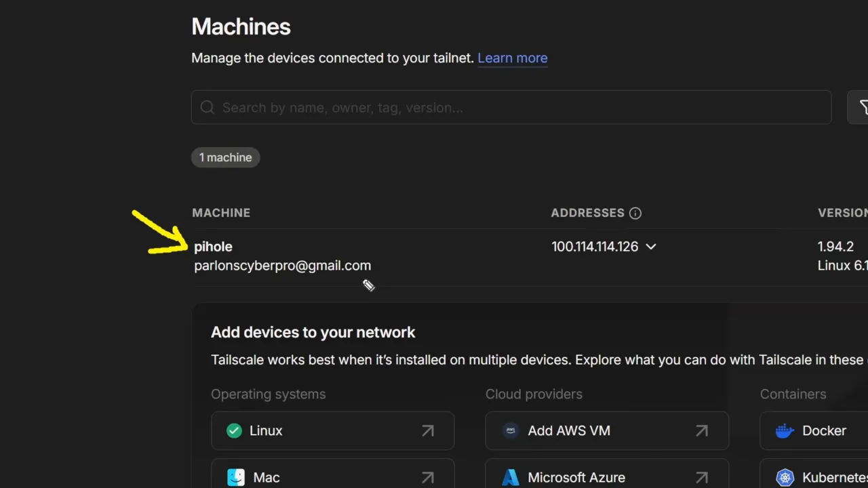This screenshot has width=868, height=488.
Task: Click the Microsoft Azure logo icon
Action: tap(511, 476)
